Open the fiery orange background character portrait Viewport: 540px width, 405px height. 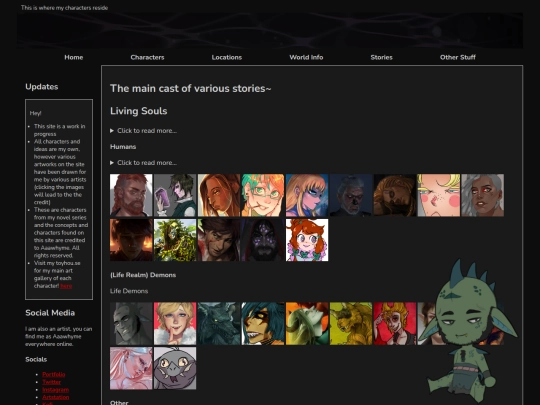pos(131,240)
